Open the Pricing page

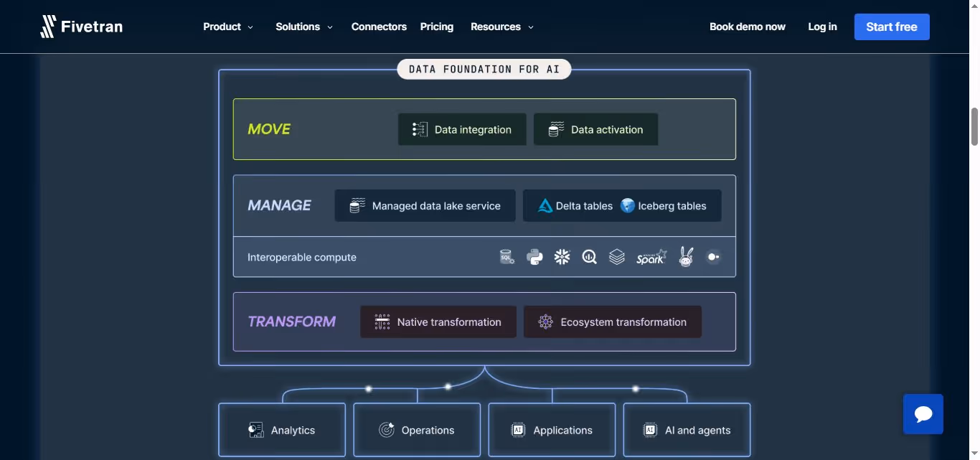(437, 27)
